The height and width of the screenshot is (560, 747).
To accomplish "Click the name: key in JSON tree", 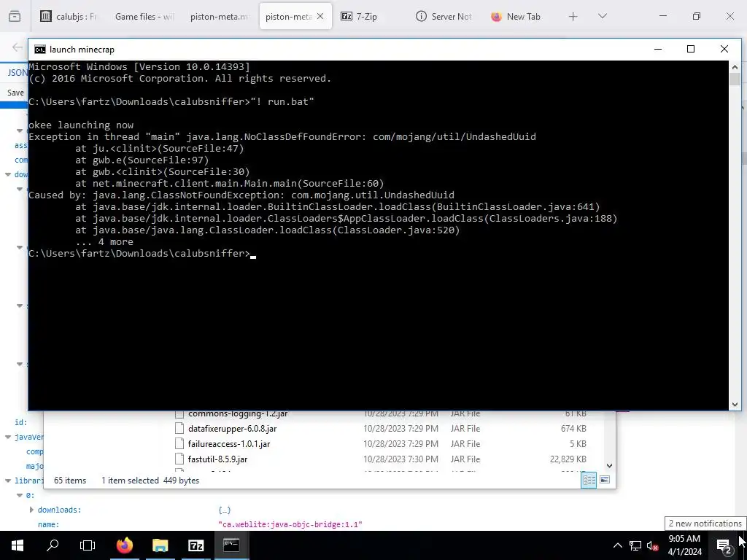I will [49, 525].
